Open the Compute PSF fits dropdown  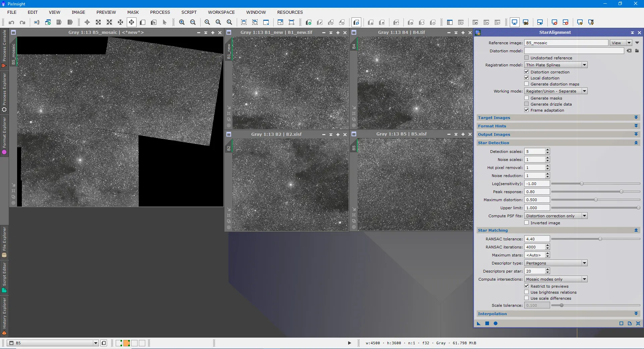(x=556, y=216)
